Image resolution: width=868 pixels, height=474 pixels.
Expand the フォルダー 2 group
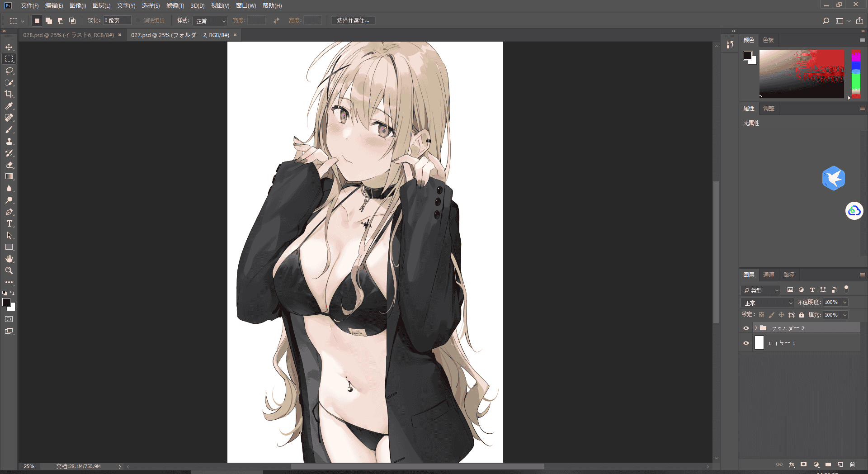tap(756, 328)
